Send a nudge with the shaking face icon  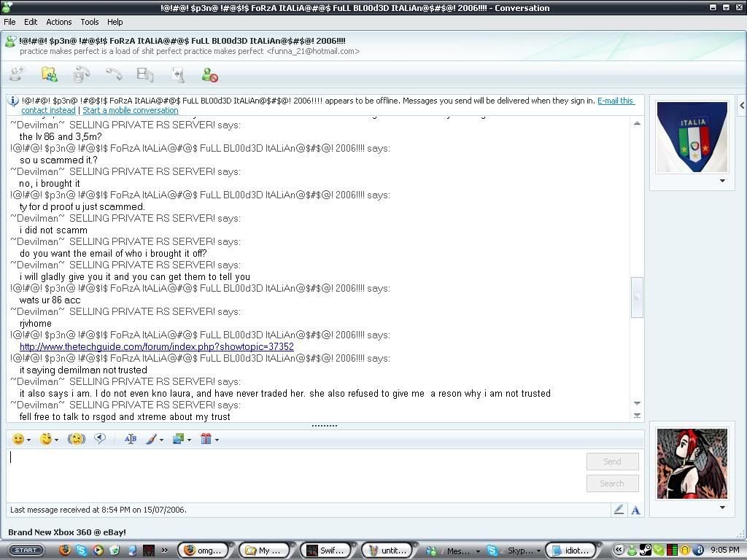click(77, 439)
